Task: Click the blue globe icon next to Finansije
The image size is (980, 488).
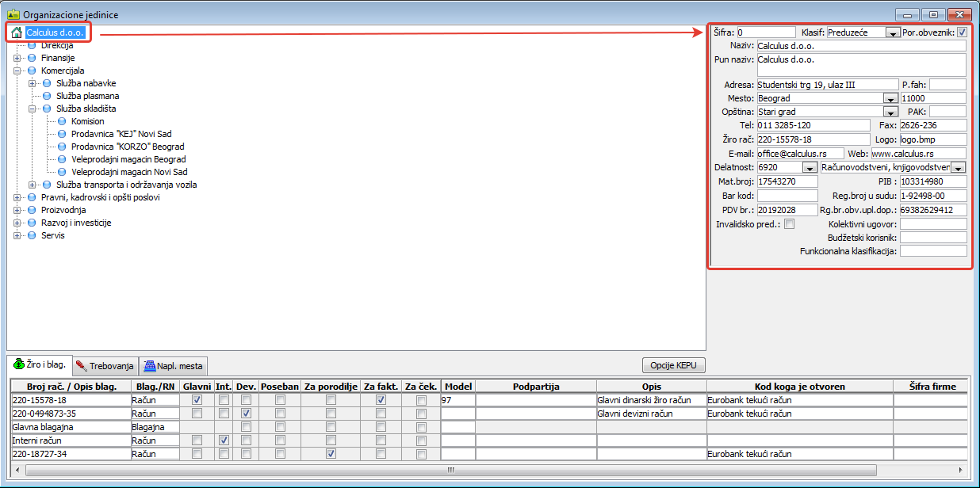Action: coord(32,58)
